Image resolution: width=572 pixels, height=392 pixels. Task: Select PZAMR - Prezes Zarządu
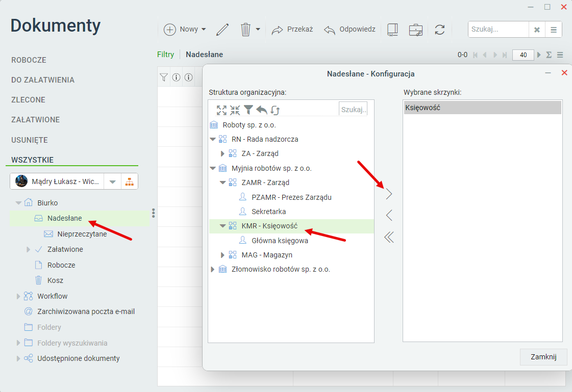291,197
